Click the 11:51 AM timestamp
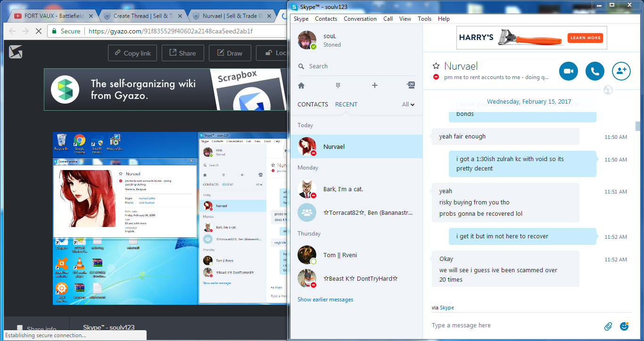This screenshot has width=644, height=341. click(616, 192)
